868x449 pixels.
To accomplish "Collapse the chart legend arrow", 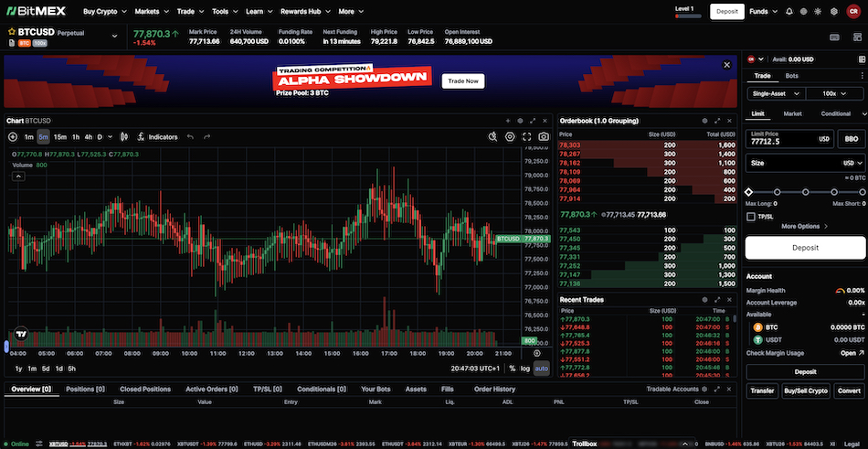I will click(18, 176).
